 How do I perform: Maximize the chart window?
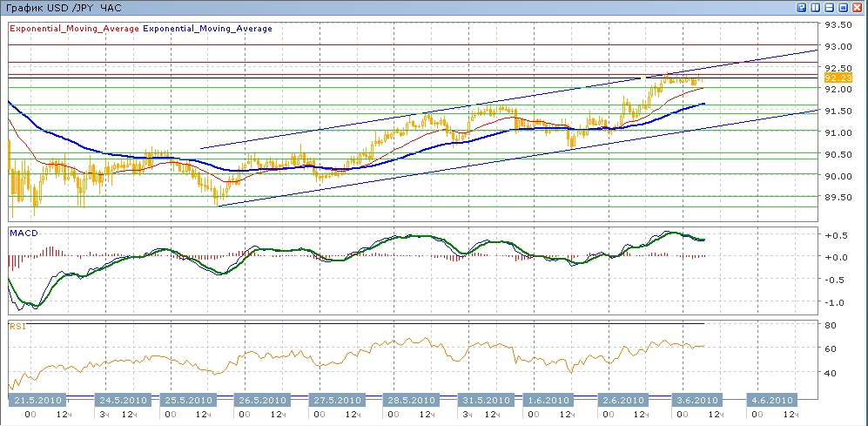(x=844, y=7)
